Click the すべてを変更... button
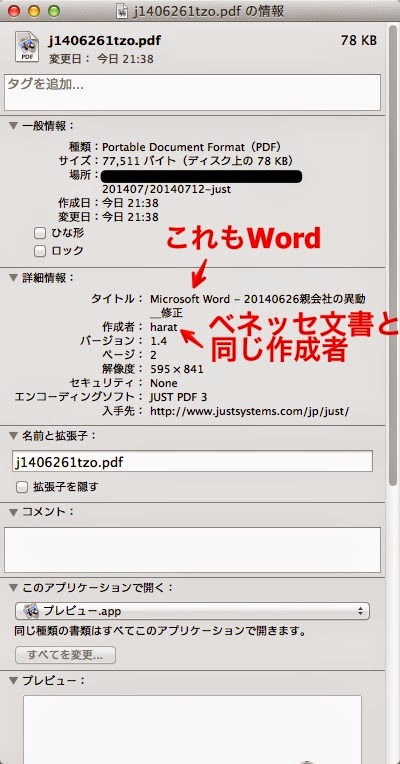 click(65, 655)
